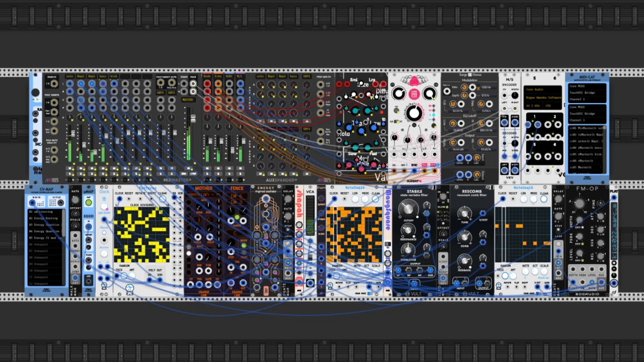The height and width of the screenshot is (362, 644).
Task: Mute the kick track in MixMaster
Action: [114, 168]
